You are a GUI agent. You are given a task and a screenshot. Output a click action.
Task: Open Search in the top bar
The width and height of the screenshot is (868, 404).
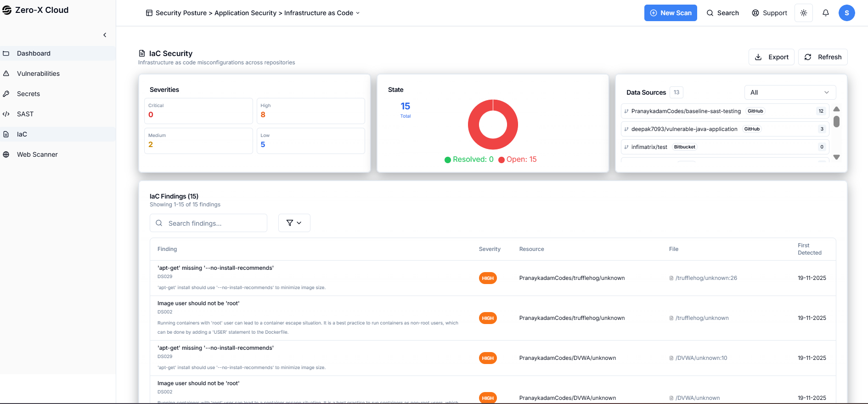pos(723,13)
